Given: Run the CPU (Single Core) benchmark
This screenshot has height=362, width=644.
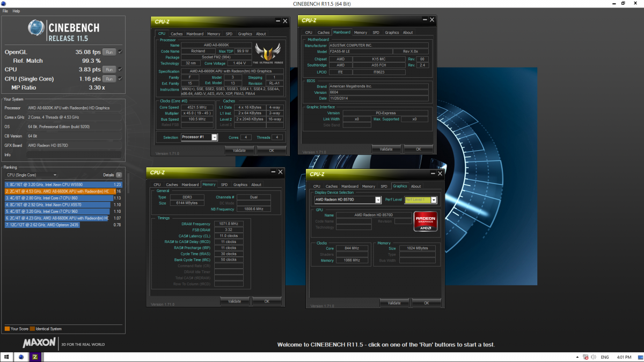Looking at the screenshot, I should click(109, 79).
